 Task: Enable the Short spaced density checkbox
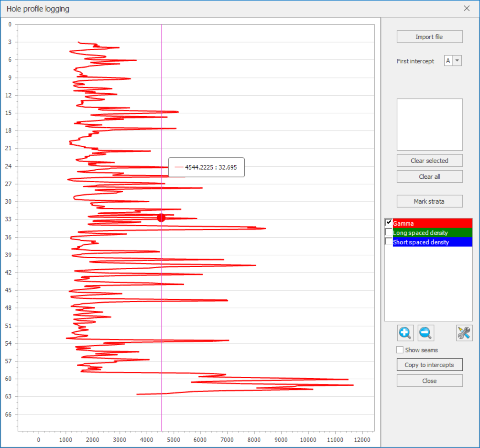(389, 241)
